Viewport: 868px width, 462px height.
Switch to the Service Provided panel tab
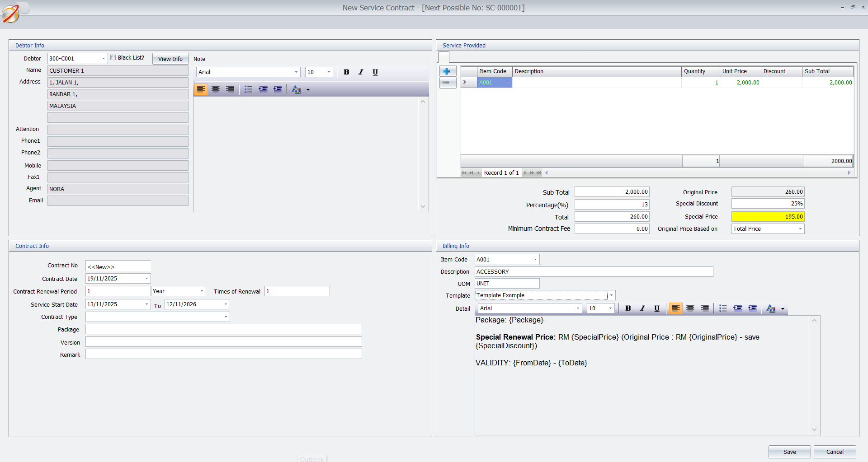pyautogui.click(x=443, y=57)
